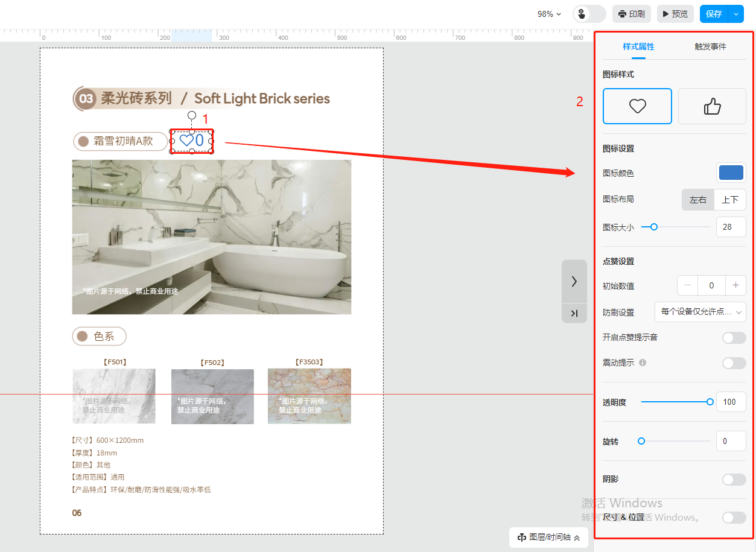This screenshot has width=756, height=552.
Task: Click the preview play button
Action: click(675, 14)
